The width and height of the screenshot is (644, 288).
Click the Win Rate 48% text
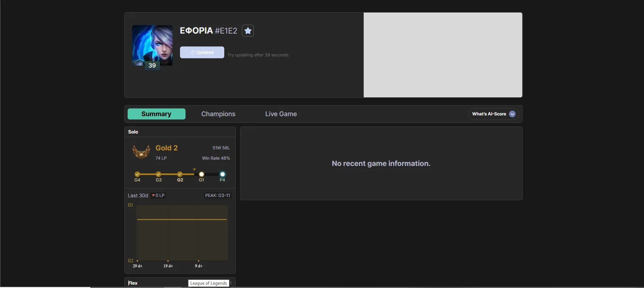coord(216,158)
